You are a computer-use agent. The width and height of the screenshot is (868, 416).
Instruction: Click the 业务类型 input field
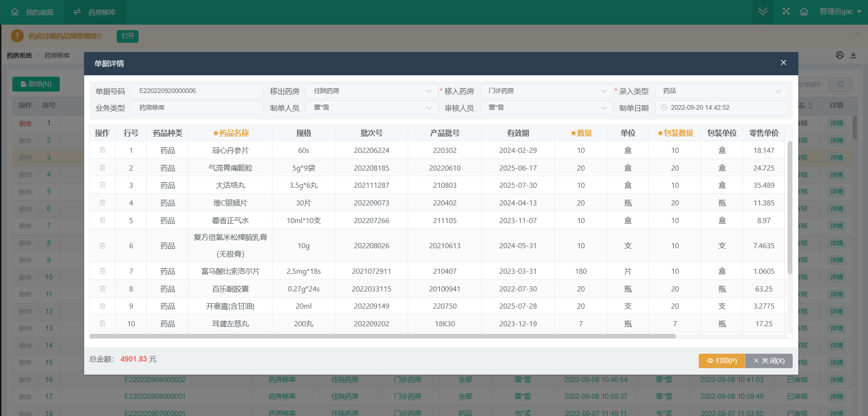click(197, 108)
